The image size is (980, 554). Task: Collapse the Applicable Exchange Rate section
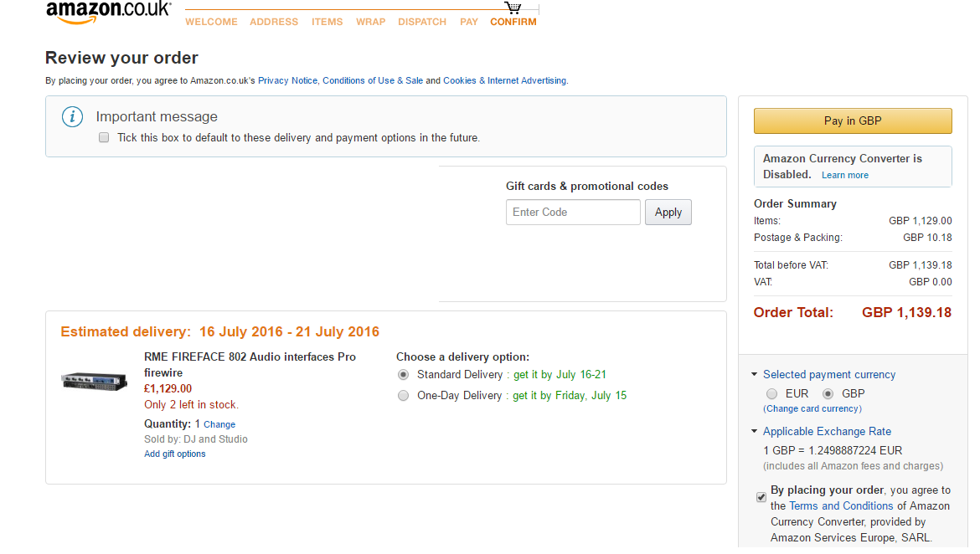[x=755, y=432]
